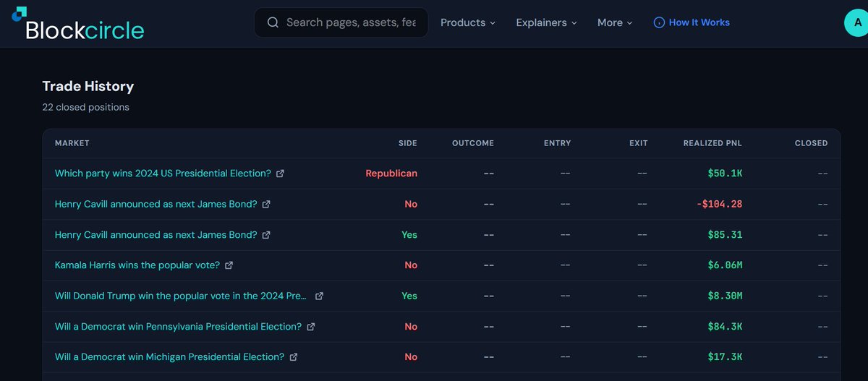Click external link icon on Henry Cavill No row
The height and width of the screenshot is (381, 868).
click(x=265, y=204)
